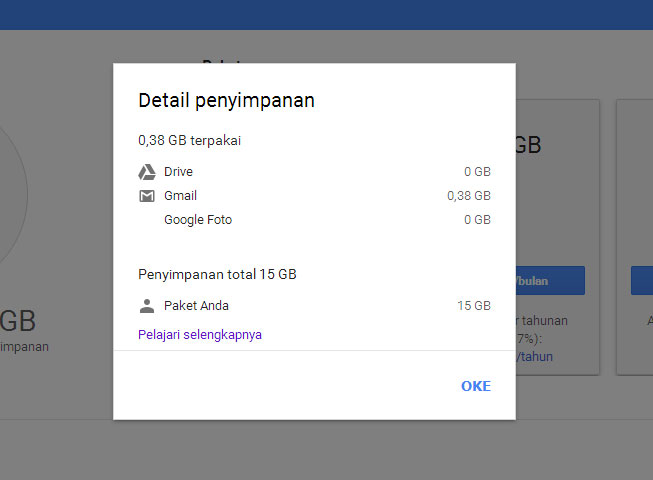Open the Pelajari selengkapnya link
Image resolution: width=653 pixels, height=480 pixels.
[200, 335]
